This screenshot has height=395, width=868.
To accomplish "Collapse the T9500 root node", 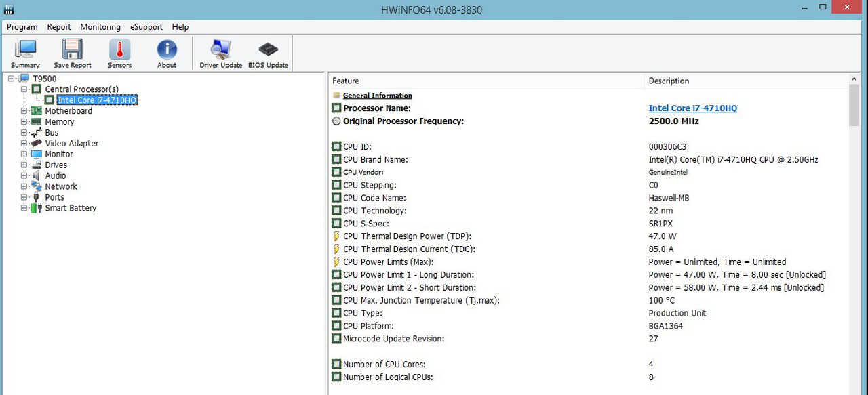I will [x=12, y=79].
